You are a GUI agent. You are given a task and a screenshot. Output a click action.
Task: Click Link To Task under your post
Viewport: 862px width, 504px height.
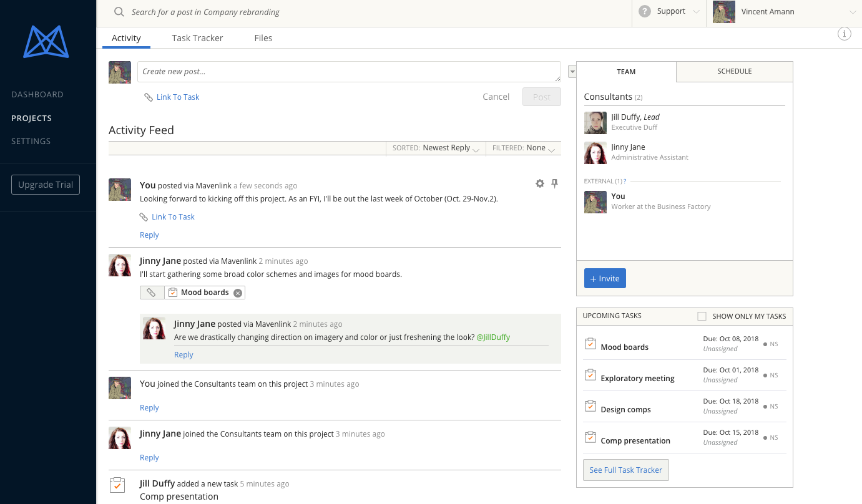coord(173,216)
